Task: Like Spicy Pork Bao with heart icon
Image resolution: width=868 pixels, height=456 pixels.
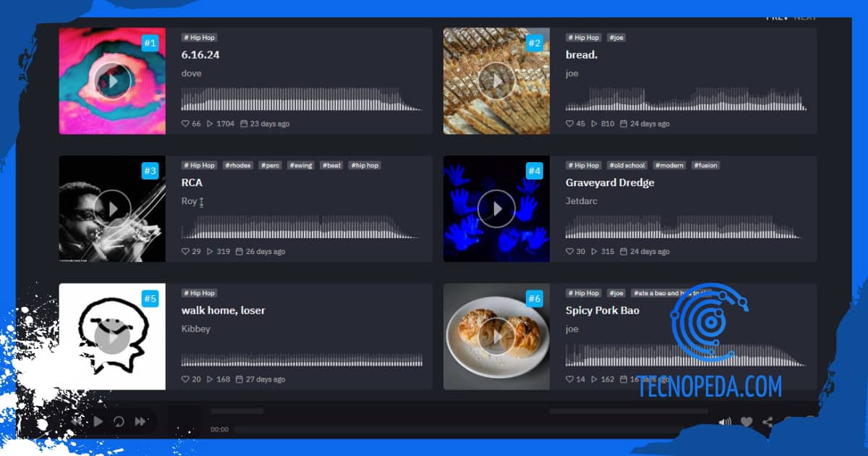Action: (569, 379)
